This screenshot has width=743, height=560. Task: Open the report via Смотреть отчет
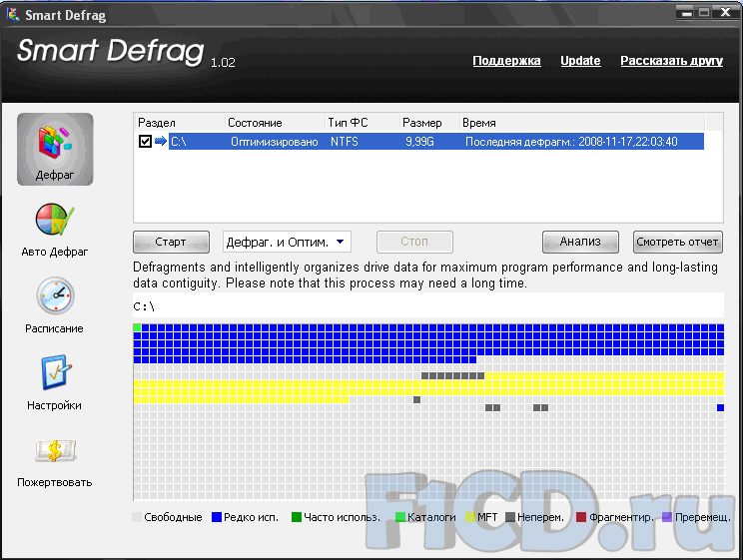[x=678, y=243]
